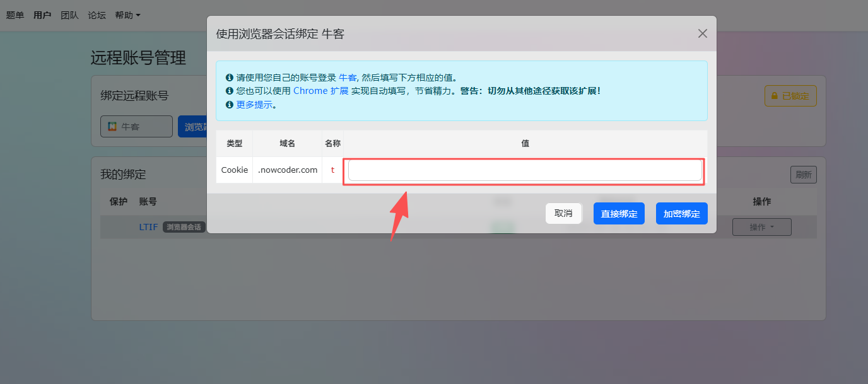The image size is (868, 384).
Task: Click the 刷新 button in 我的绑定
Action: tap(804, 175)
